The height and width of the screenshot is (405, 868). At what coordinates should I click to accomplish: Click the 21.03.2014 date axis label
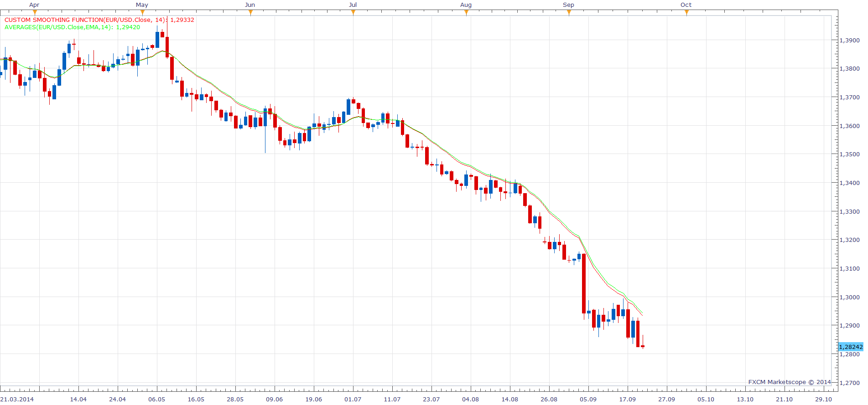[x=17, y=399]
